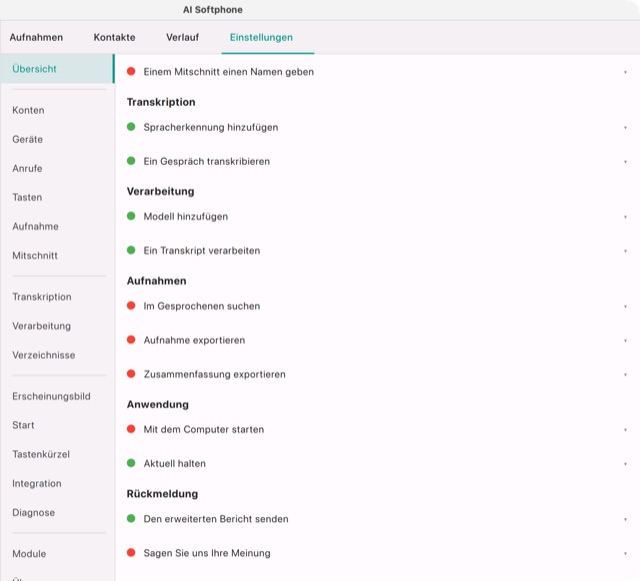Open Tasten settings in the sidebar
The height and width of the screenshot is (581, 640).
27,197
